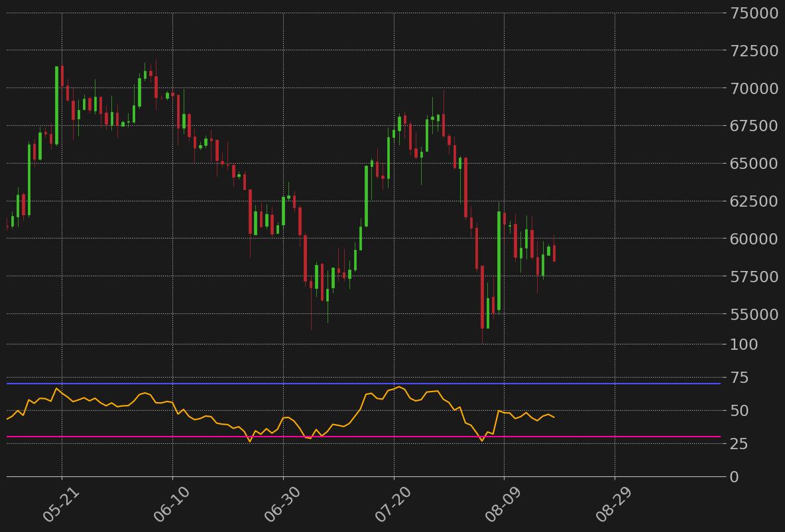Click the 75000 price axis label
Screen dimensions: 785x532
coord(754,13)
